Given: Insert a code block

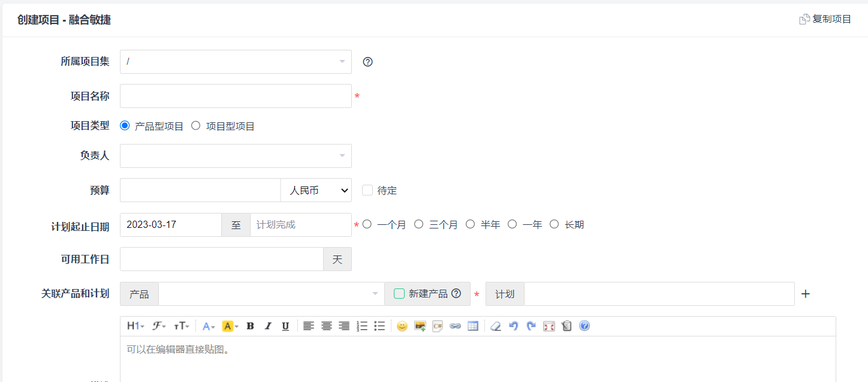Looking at the screenshot, I should [x=438, y=326].
